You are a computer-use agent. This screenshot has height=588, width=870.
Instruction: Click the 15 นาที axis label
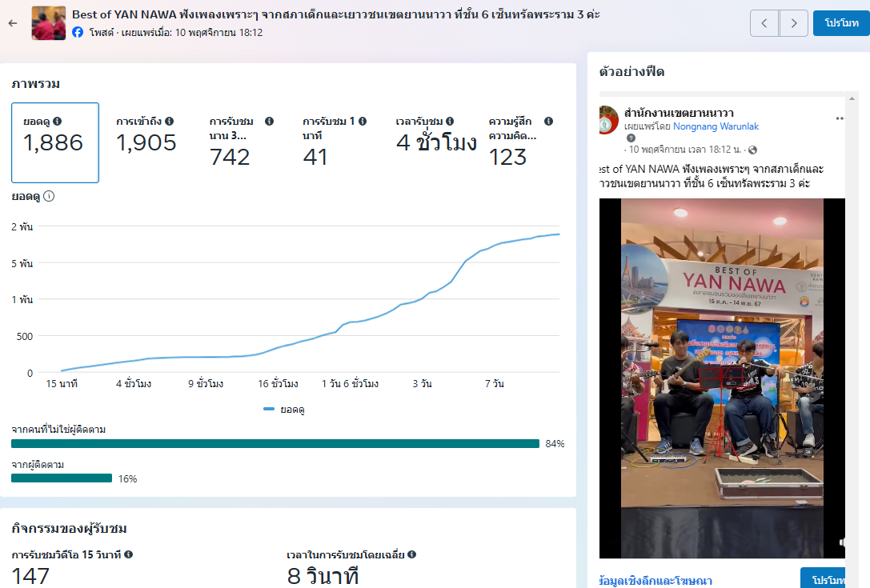62,383
